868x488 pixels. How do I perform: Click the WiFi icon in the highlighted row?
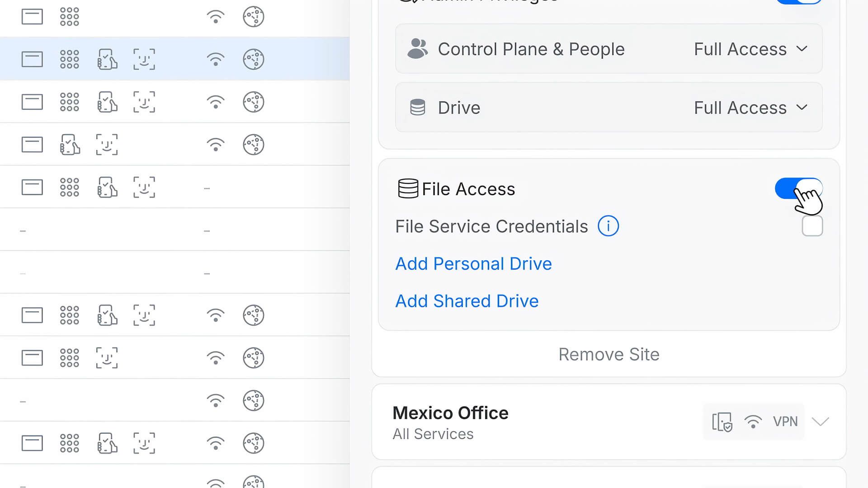(216, 59)
